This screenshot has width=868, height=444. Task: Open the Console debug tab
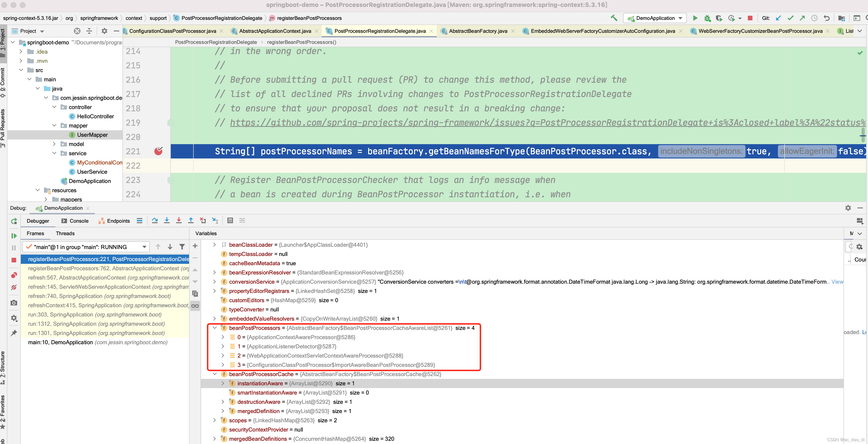coord(75,221)
